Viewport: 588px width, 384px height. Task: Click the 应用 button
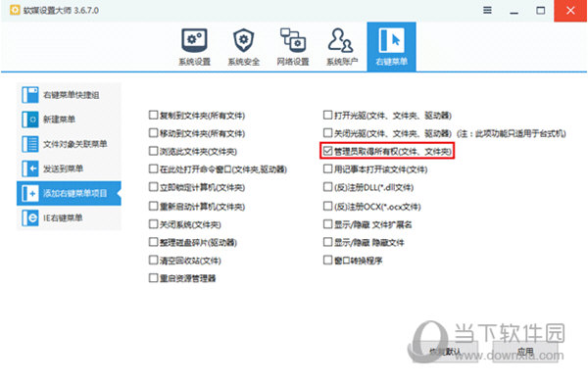tap(525, 352)
